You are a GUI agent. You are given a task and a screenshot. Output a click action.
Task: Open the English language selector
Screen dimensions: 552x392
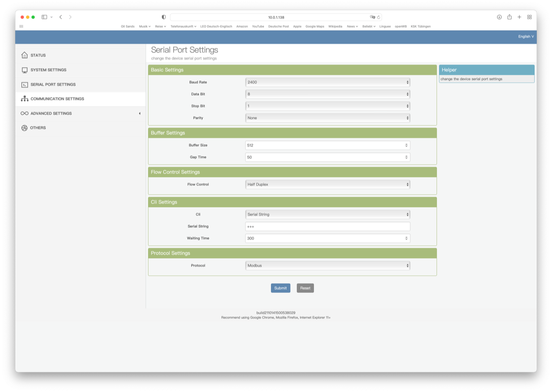tap(526, 37)
